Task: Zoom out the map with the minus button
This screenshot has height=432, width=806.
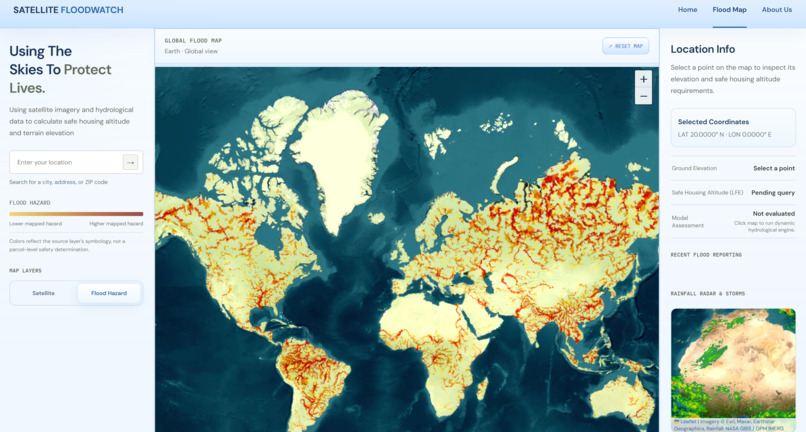Action: 643,96
